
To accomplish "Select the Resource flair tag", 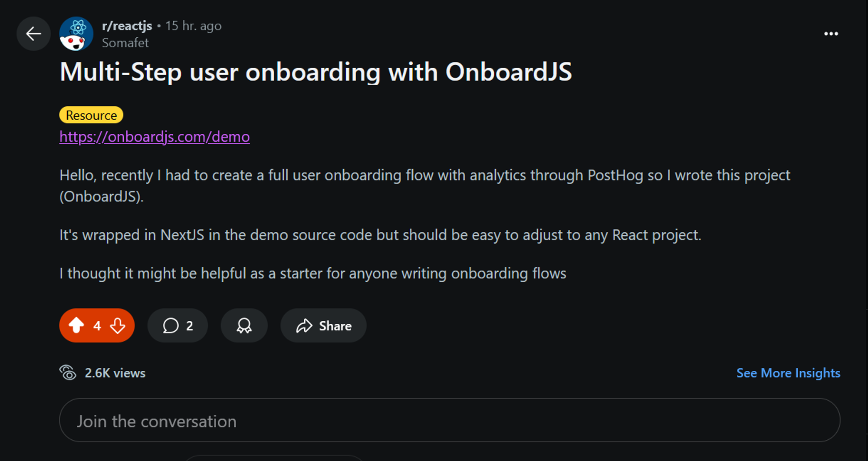I will pyautogui.click(x=91, y=115).
